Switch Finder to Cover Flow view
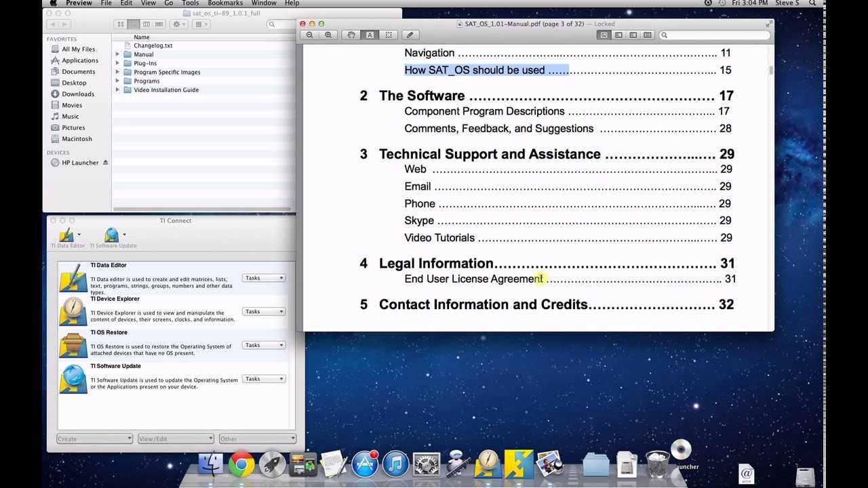The width and height of the screenshot is (868, 488). [159, 24]
